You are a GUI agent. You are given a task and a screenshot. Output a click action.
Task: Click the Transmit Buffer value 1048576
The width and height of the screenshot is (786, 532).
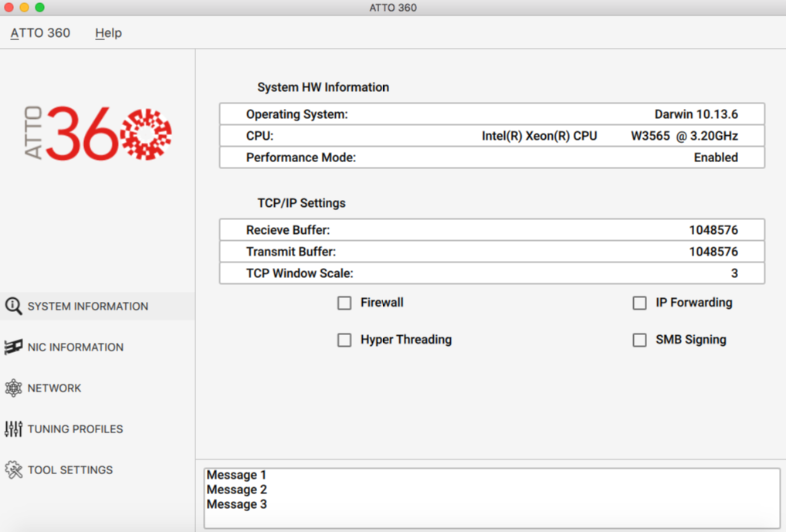click(713, 252)
